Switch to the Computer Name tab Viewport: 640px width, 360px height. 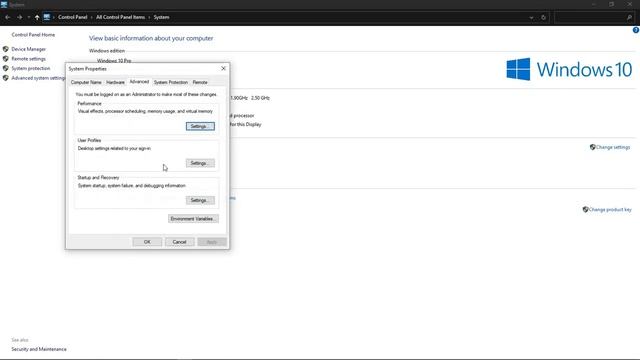coord(86,82)
